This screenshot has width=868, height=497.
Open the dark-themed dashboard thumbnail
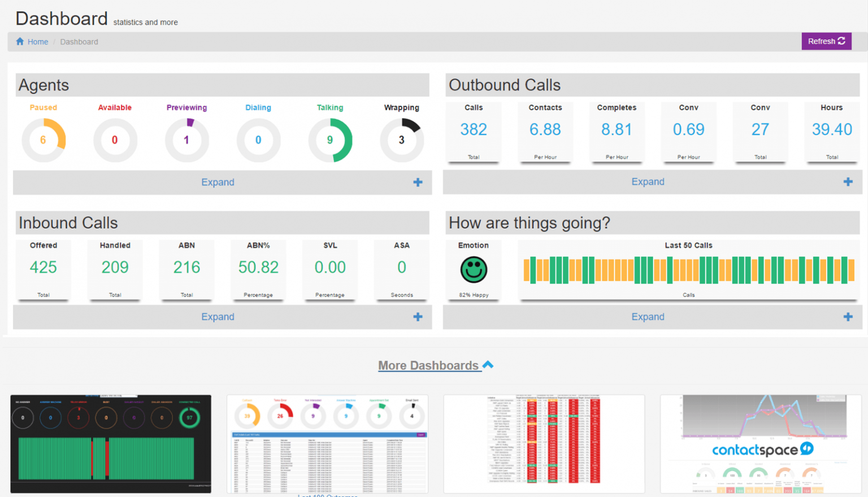(111, 444)
